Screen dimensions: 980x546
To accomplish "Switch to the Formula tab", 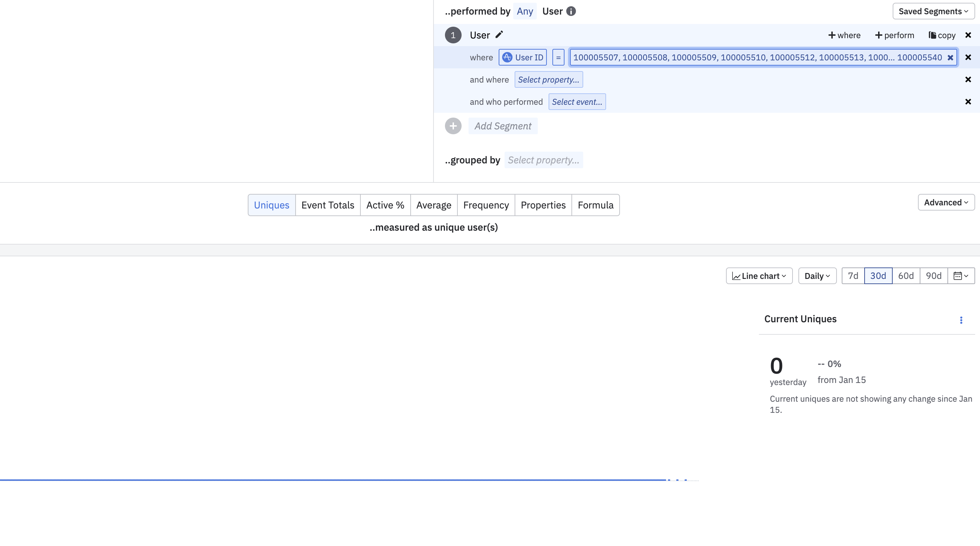I will (x=595, y=205).
